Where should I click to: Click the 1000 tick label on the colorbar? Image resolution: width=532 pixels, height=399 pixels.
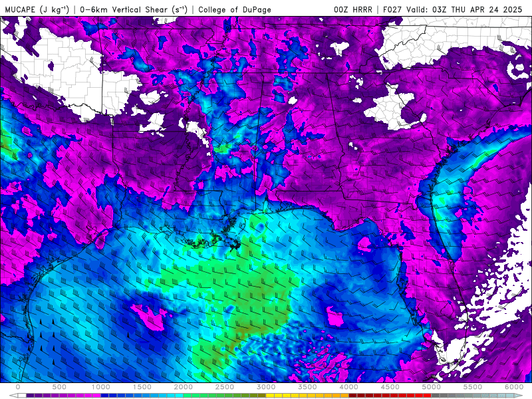pos(100,387)
